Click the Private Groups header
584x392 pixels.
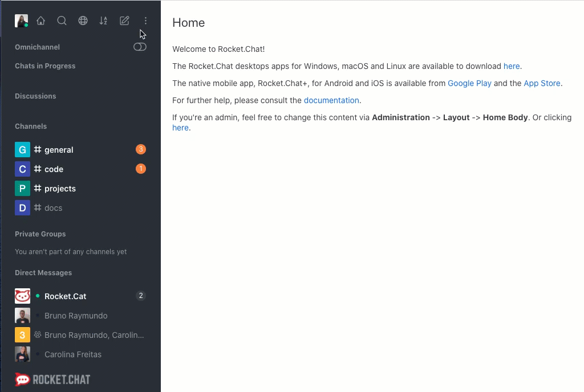(x=40, y=234)
